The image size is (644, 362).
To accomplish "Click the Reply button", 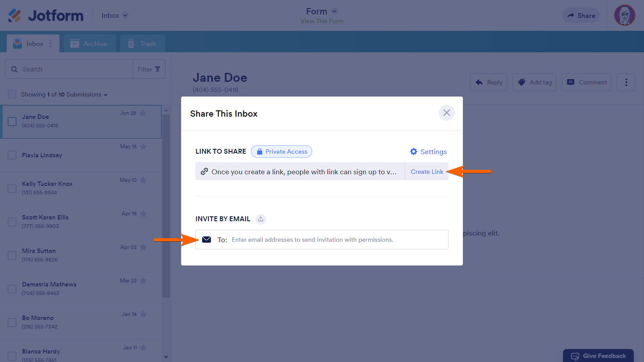I will [488, 82].
